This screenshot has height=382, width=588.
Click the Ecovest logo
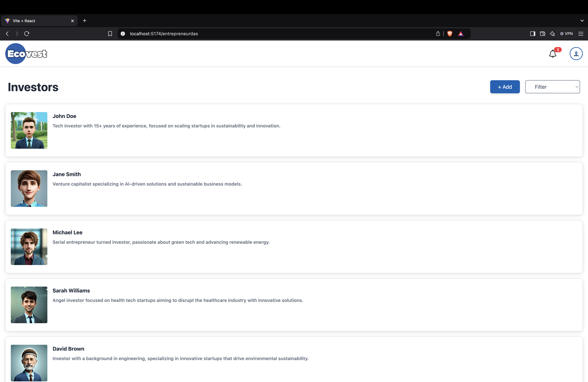[x=26, y=54]
